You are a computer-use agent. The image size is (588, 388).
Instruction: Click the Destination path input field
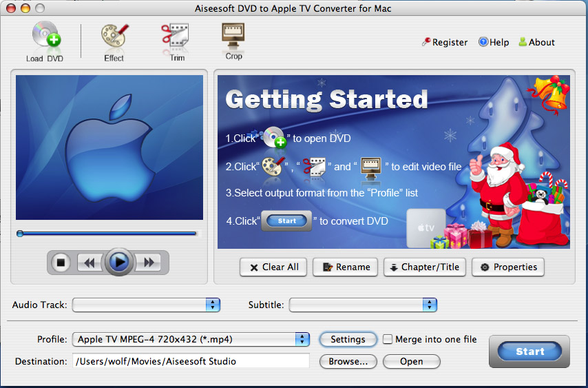[191, 361]
